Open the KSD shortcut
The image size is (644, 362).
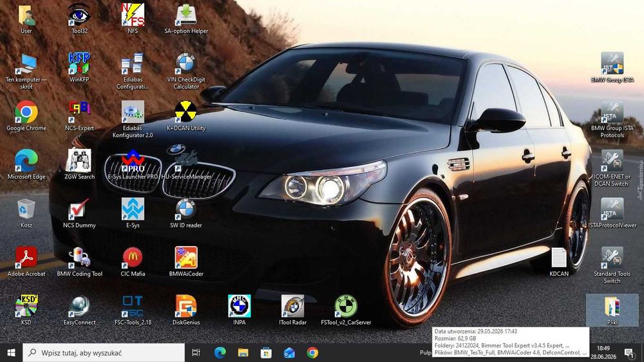pos(26,310)
